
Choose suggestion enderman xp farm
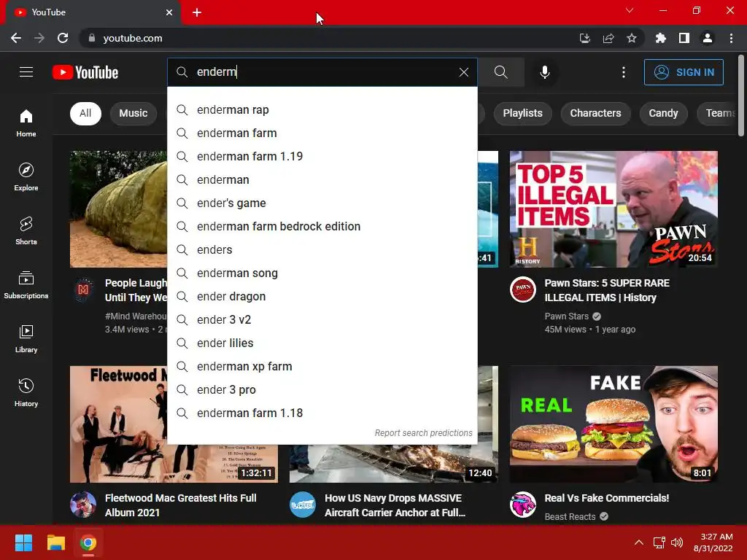(322, 367)
